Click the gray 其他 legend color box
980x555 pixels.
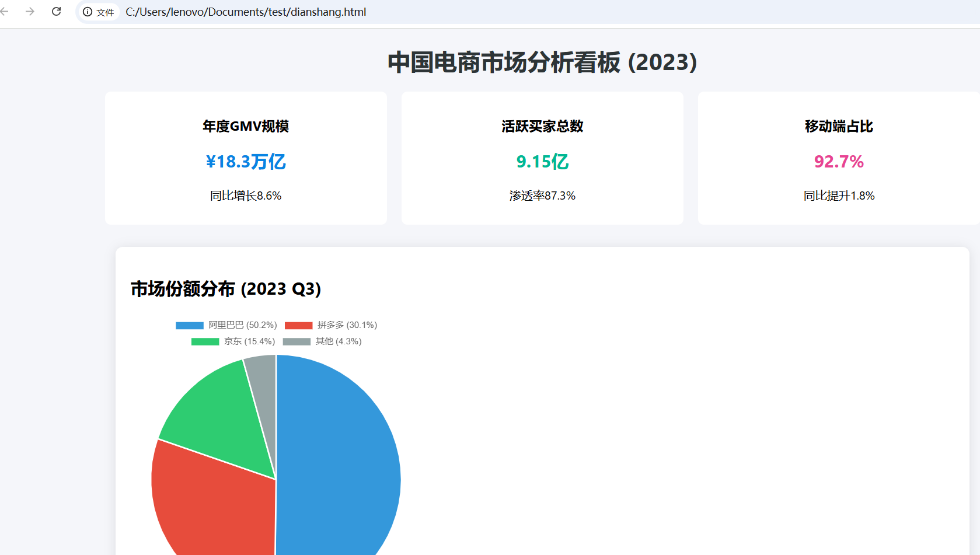coord(297,342)
